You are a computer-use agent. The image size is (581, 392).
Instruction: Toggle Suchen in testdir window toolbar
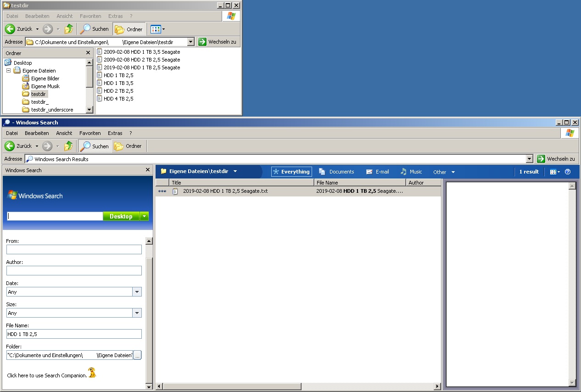point(95,29)
